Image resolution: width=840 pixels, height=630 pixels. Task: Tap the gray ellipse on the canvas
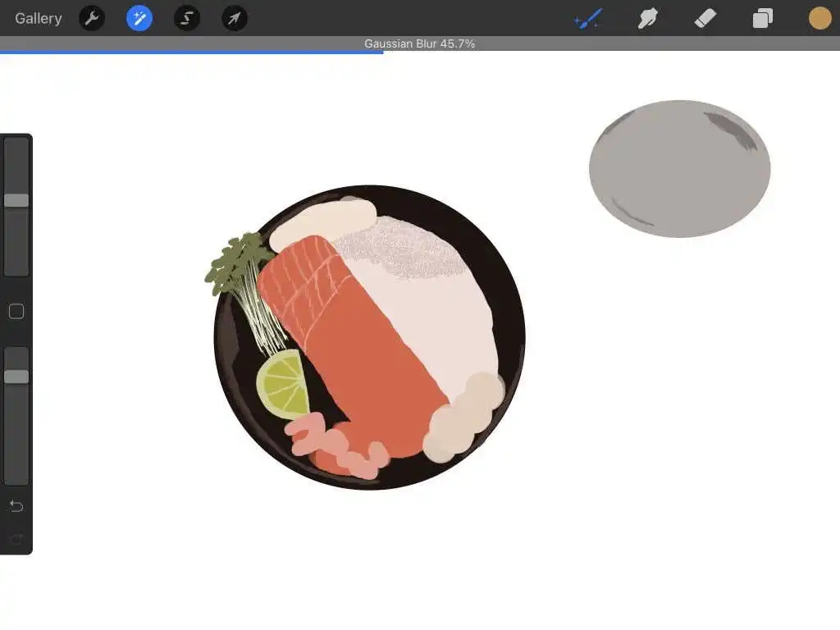click(679, 169)
